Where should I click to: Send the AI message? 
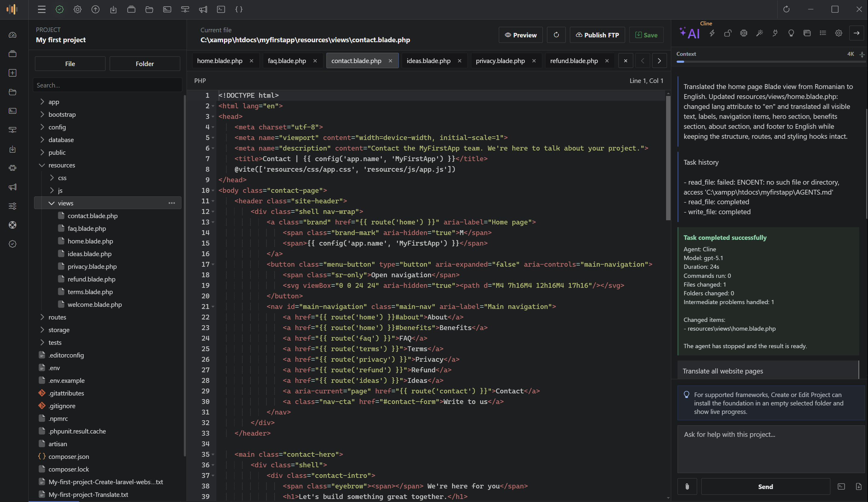tap(765, 487)
